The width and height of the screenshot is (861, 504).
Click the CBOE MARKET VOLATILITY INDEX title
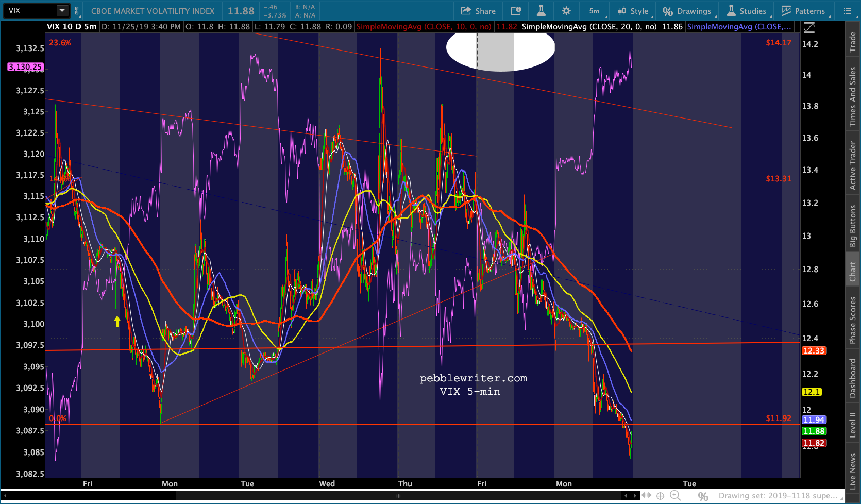pos(153,11)
